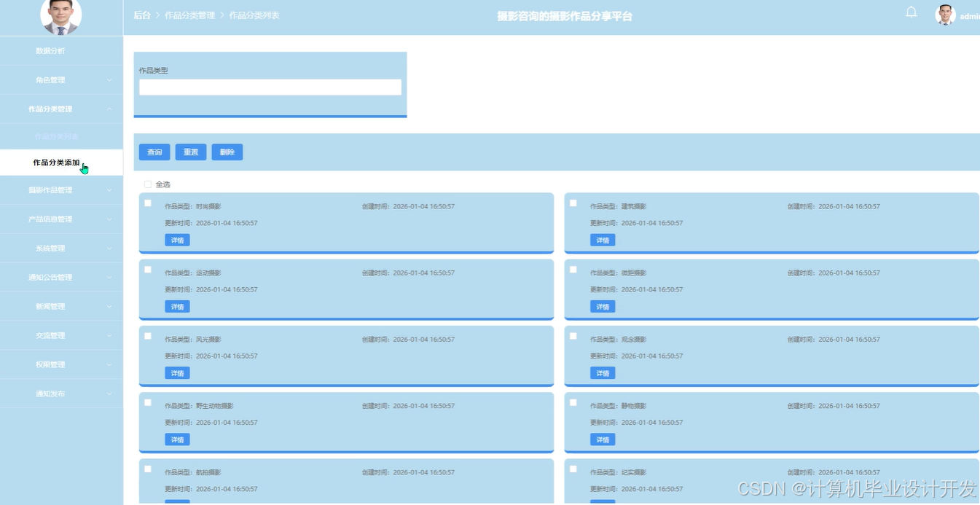Open the notification bell icon
This screenshot has height=505, width=980.
[911, 12]
